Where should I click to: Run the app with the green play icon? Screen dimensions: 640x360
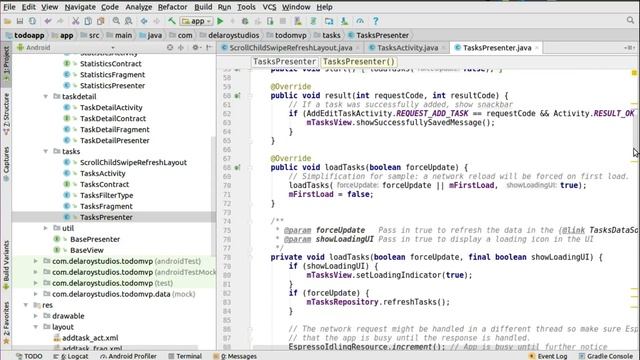[x=220, y=21]
